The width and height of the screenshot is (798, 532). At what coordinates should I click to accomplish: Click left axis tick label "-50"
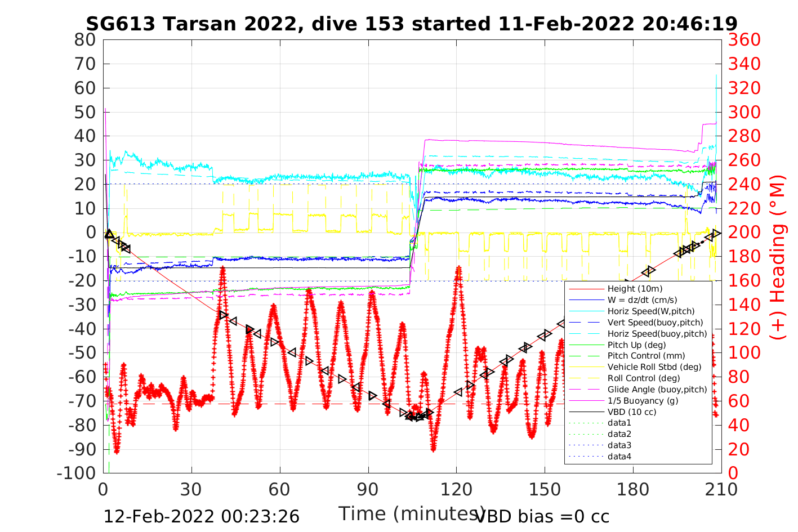(x=82, y=353)
